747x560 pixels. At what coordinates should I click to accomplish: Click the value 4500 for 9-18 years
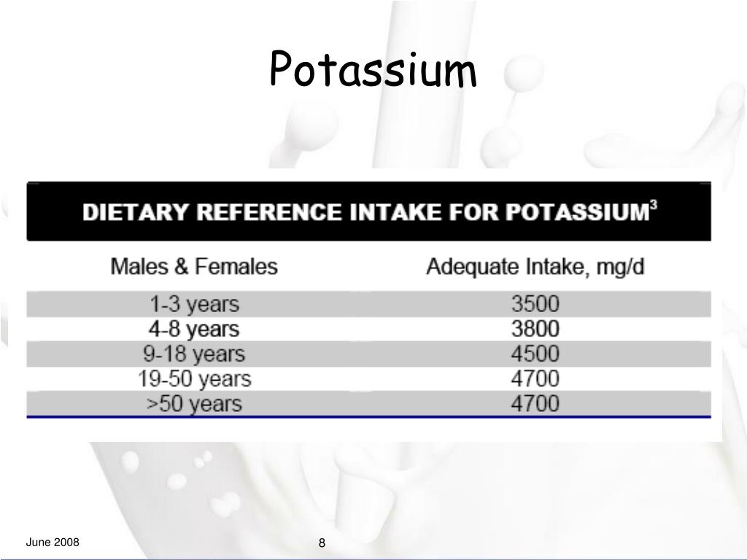[x=535, y=354]
